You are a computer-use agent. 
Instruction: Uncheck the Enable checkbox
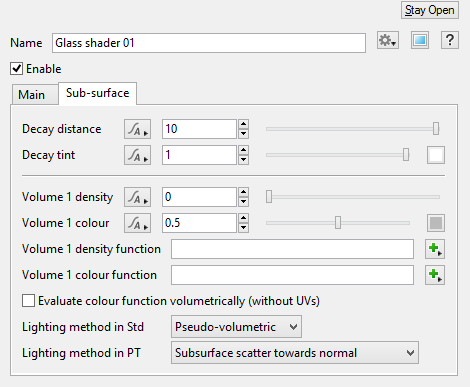tap(17, 69)
